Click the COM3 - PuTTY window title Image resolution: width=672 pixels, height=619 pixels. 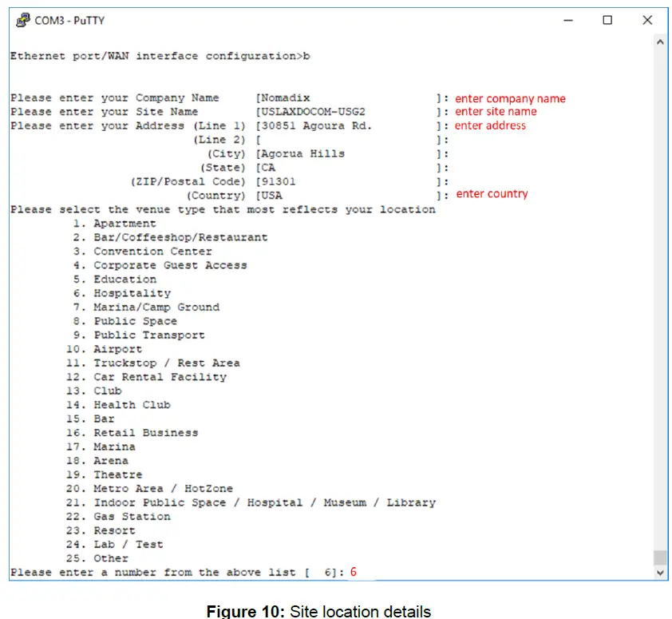(x=69, y=21)
